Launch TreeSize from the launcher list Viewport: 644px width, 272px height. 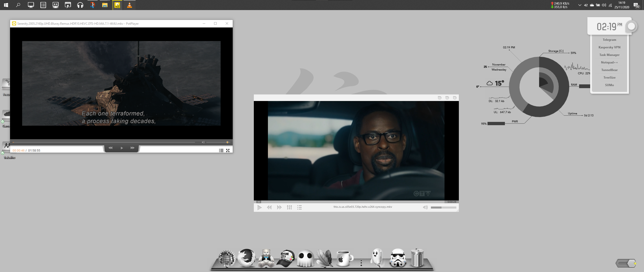pos(609,78)
